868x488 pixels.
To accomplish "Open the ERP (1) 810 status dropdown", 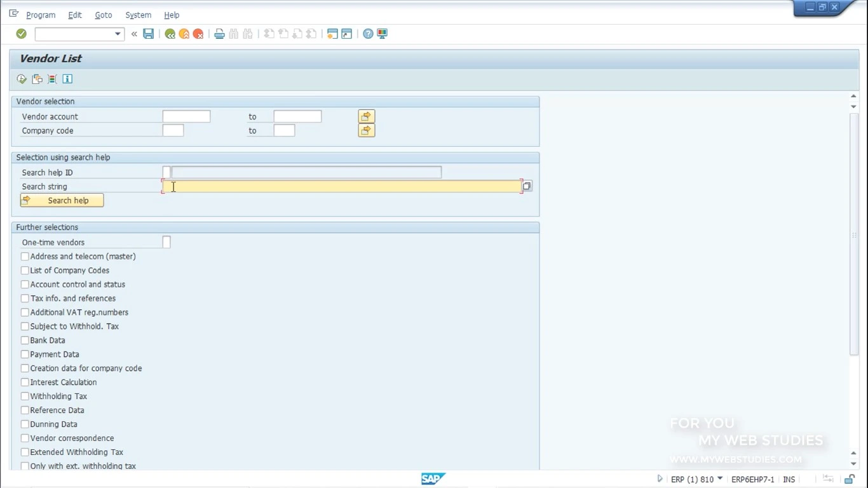I will (720, 478).
